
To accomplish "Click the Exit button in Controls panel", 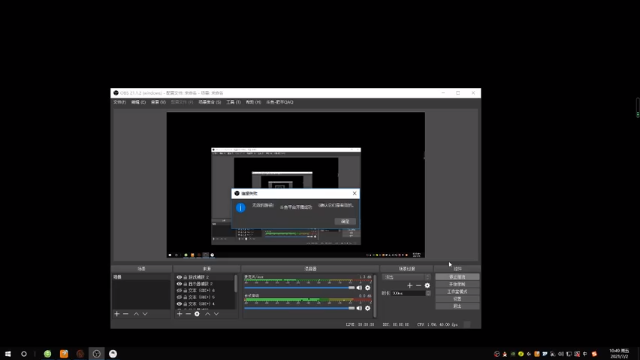I will (x=457, y=306).
